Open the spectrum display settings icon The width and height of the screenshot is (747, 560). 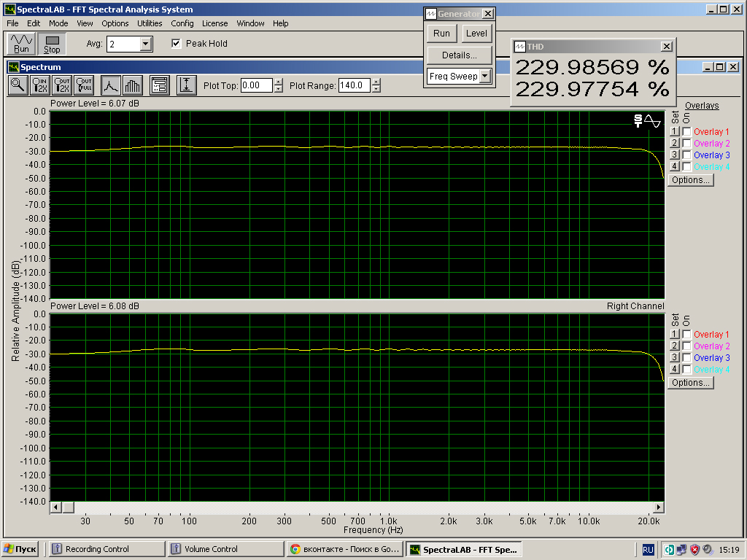point(160,85)
